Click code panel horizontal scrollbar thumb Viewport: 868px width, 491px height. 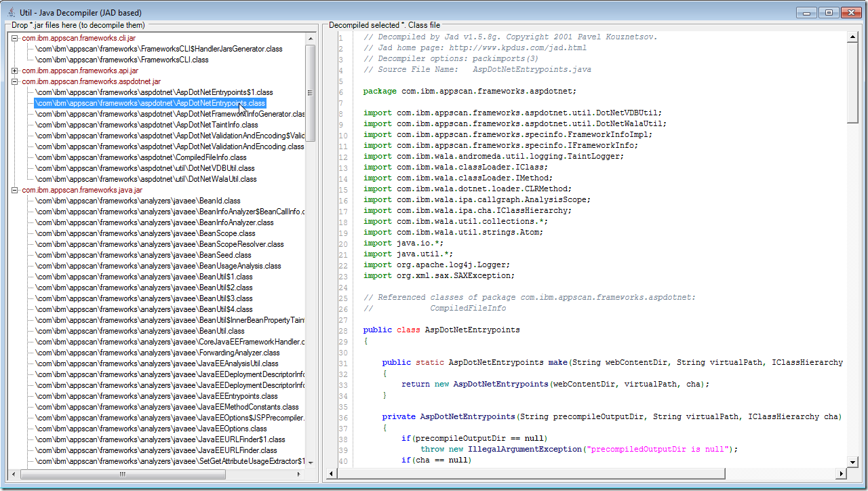(532, 473)
